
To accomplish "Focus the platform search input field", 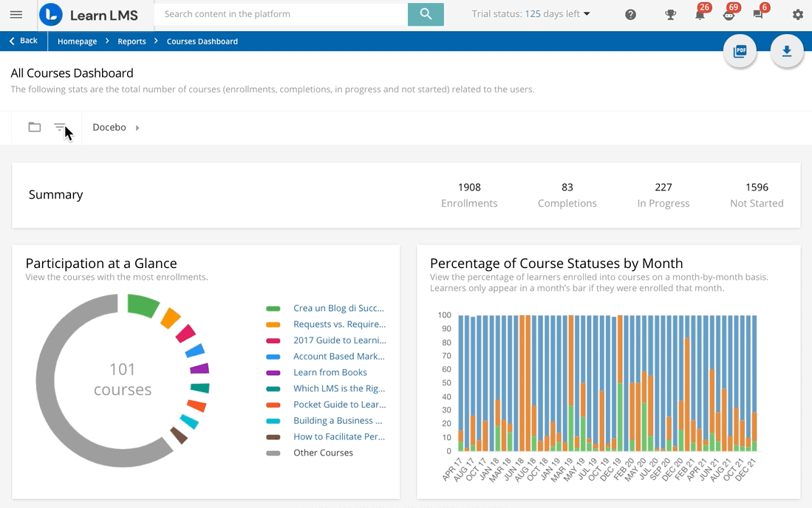I will (281, 14).
